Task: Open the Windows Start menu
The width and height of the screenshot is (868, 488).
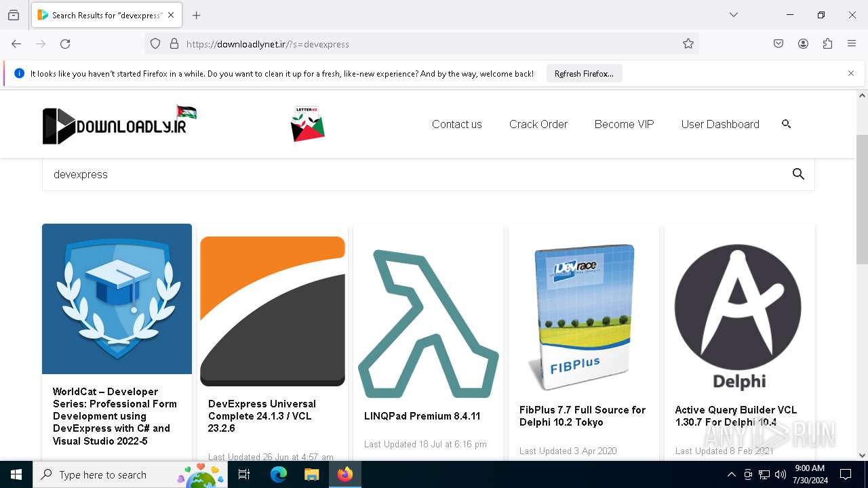Action: pyautogui.click(x=16, y=474)
